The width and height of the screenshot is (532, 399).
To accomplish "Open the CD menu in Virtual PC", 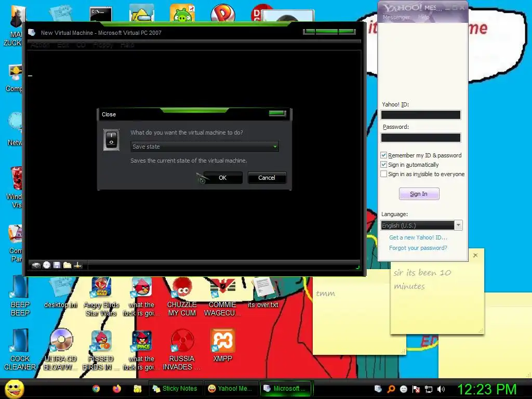I will pos(81,45).
